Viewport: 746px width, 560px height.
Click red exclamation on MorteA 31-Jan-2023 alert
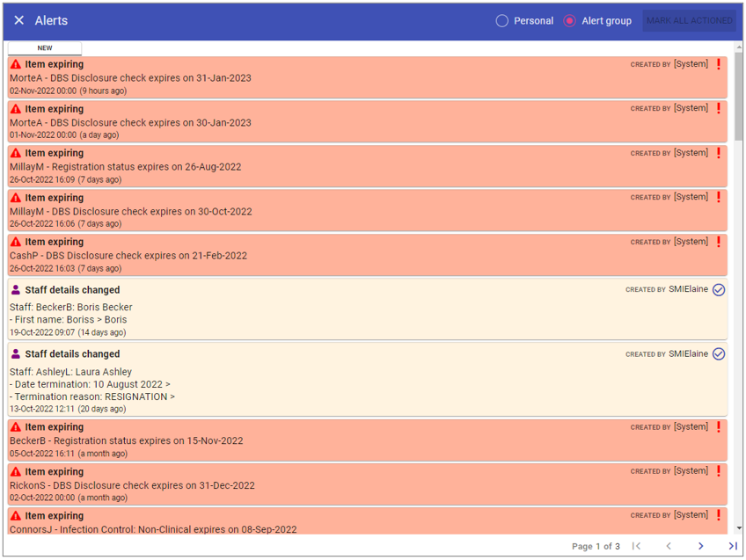click(719, 64)
